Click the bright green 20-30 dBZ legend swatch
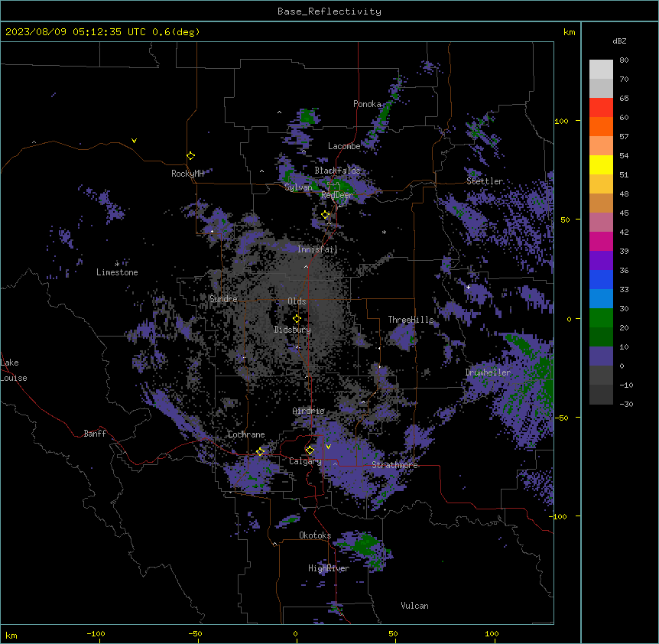The image size is (659, 644). (x=601, y=318)
